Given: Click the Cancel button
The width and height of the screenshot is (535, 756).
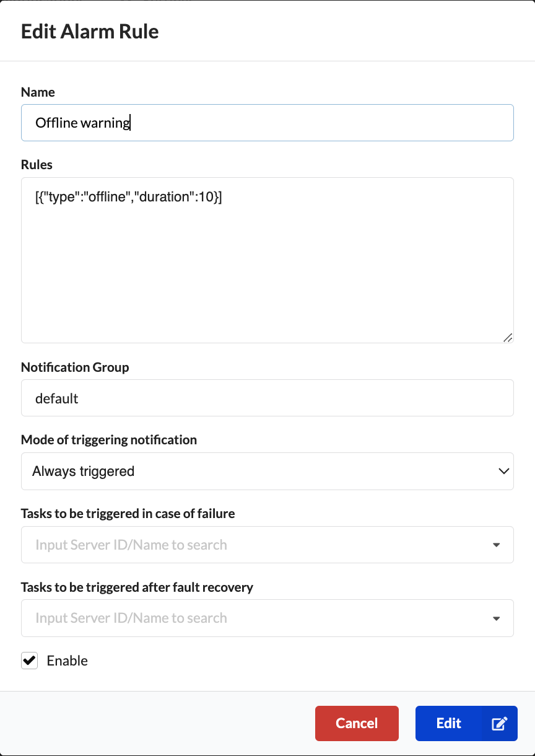Looking at the screenshot, I should (357, 723).
